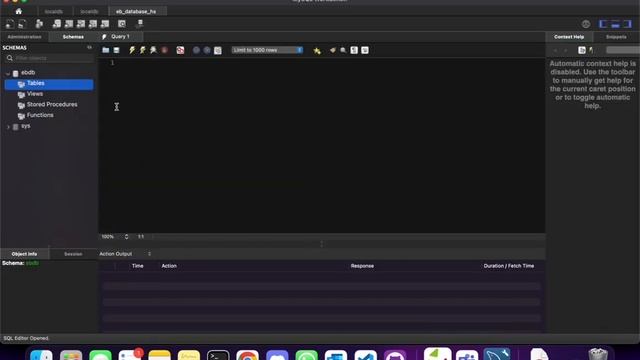Refresh the SCHEMAS list icon
640x360 pixels.
click(89, 48)
